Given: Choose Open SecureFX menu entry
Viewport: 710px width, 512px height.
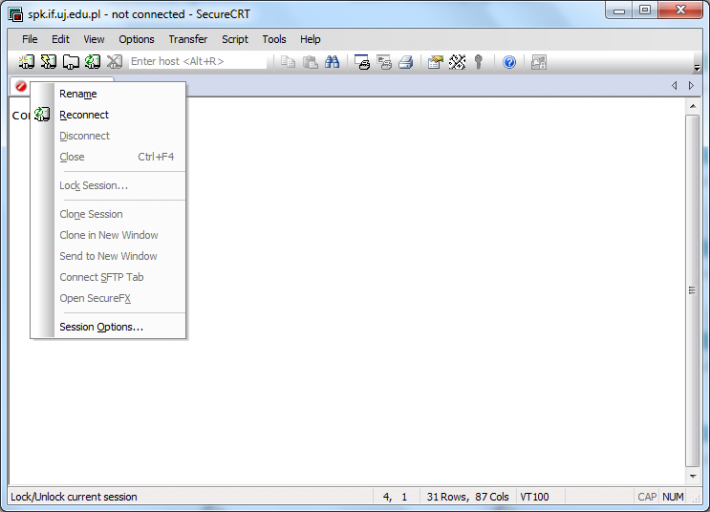Looking at the screenshot, I should point(108,298).
